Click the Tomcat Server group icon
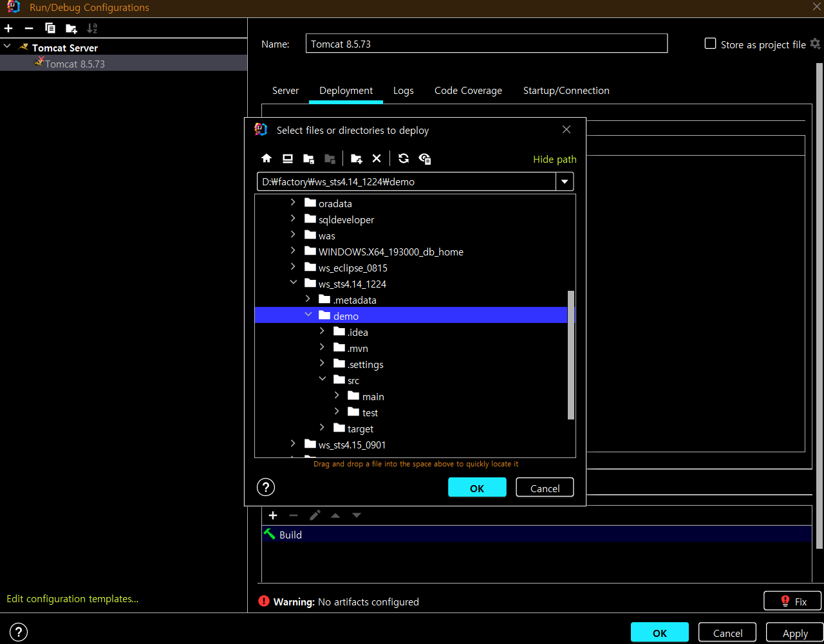This screenshot has height=644, width=824. click(x=24, y=47)
